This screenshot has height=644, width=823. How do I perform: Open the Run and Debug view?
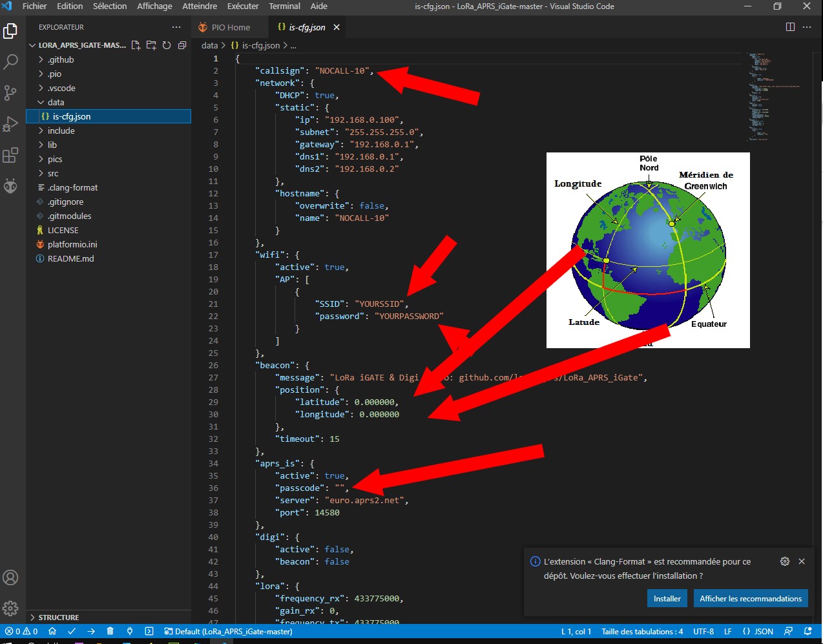(10, 123)
